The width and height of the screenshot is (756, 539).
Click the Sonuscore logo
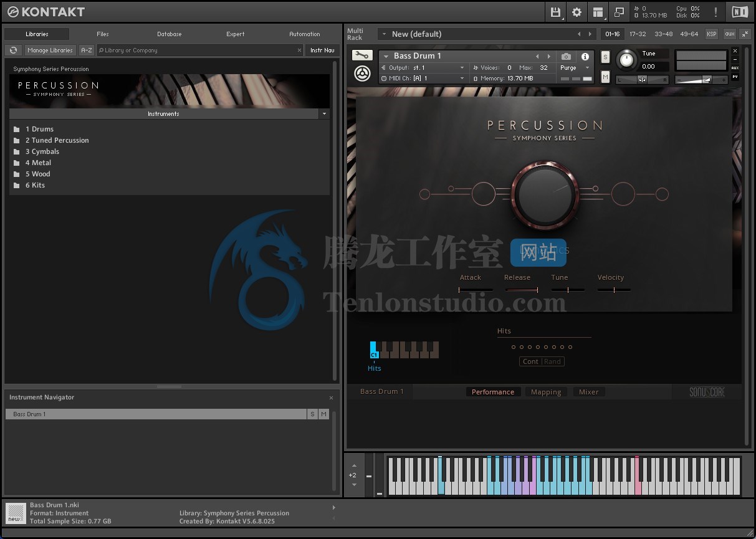pyautogui.click(x=707, y=392)
